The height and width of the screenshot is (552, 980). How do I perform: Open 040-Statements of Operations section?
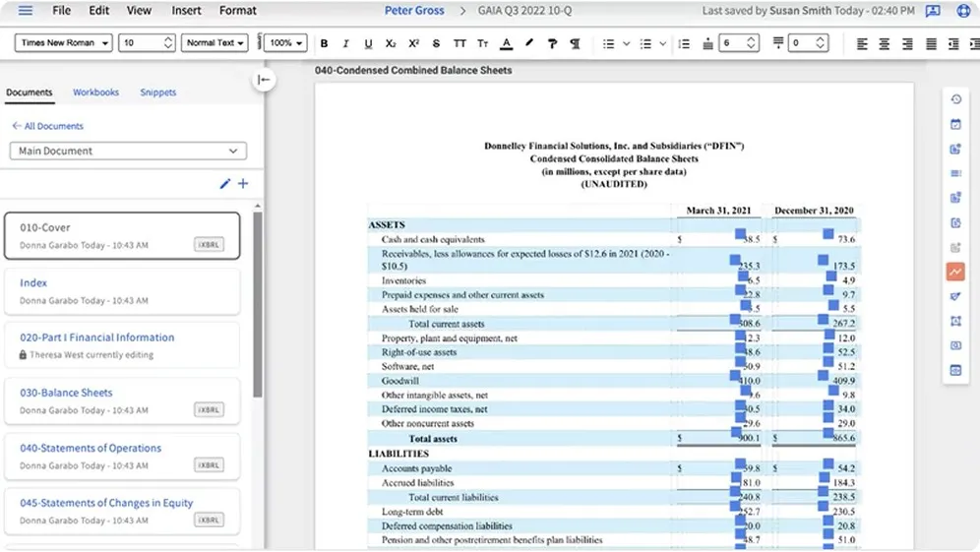[x=122, y=457]
